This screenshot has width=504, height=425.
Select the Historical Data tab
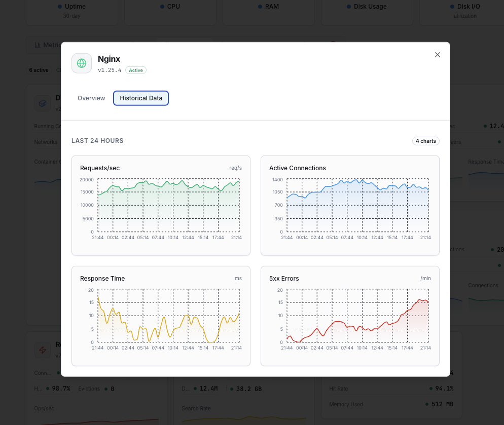point(141,98)
